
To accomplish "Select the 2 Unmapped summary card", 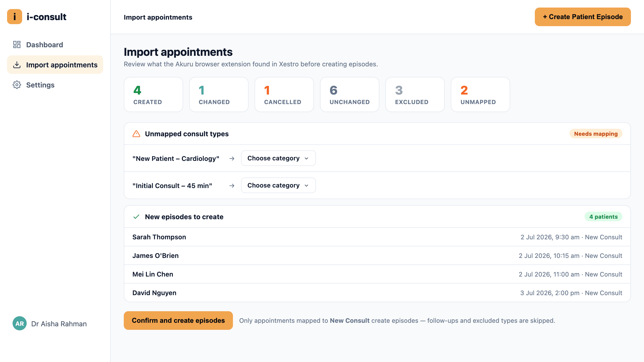I will coord(480,95).
